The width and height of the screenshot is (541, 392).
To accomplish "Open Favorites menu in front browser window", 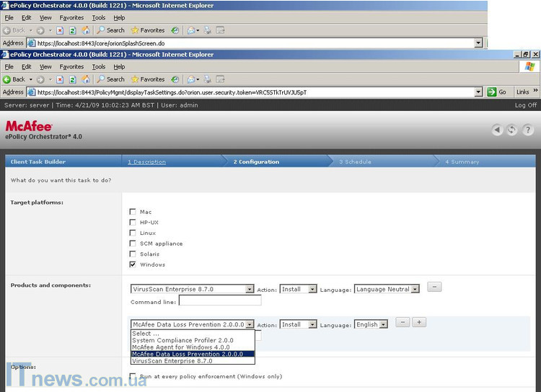I will pyautogui.click(x=71, y=66).
